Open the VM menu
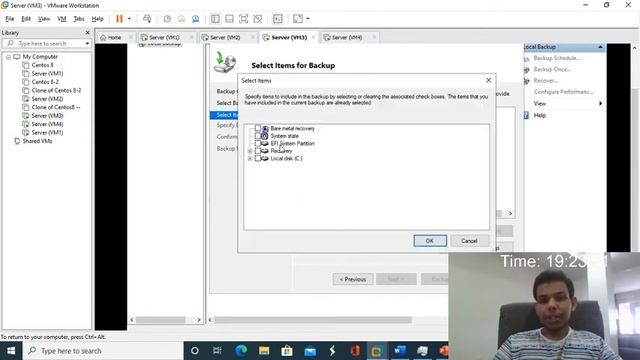Screen dimensions: 640x360 (x=62, y=19)
